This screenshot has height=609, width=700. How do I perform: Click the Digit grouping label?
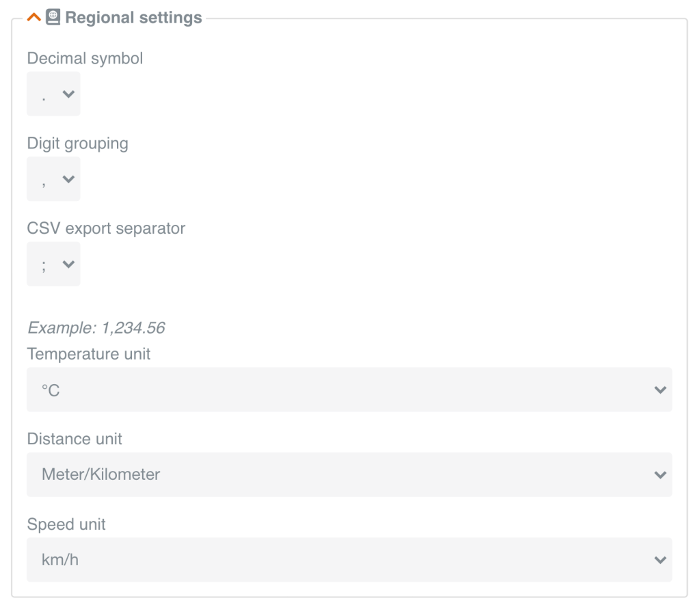(77, 144)
